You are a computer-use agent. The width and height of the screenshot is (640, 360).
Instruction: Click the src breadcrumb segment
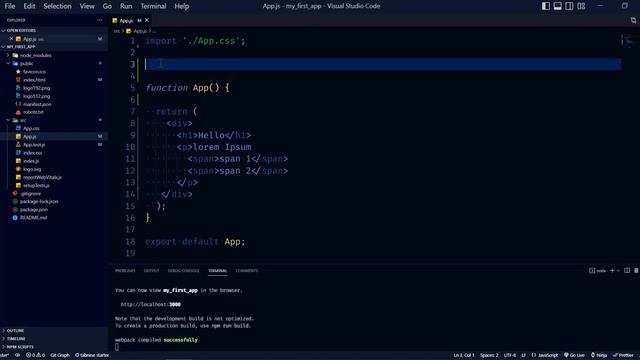click(x=117, y=31)
